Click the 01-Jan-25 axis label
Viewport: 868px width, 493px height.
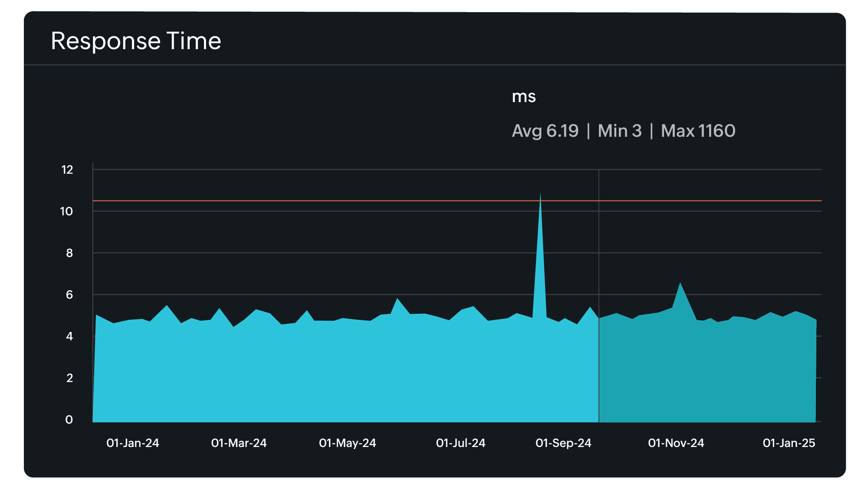(x=789, y=443)
